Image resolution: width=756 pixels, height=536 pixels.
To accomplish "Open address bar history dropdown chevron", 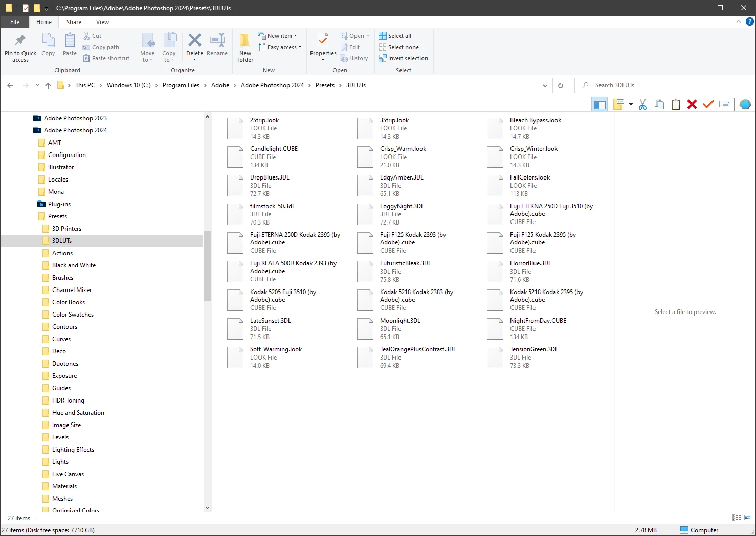I will click(x=545, y=85).
